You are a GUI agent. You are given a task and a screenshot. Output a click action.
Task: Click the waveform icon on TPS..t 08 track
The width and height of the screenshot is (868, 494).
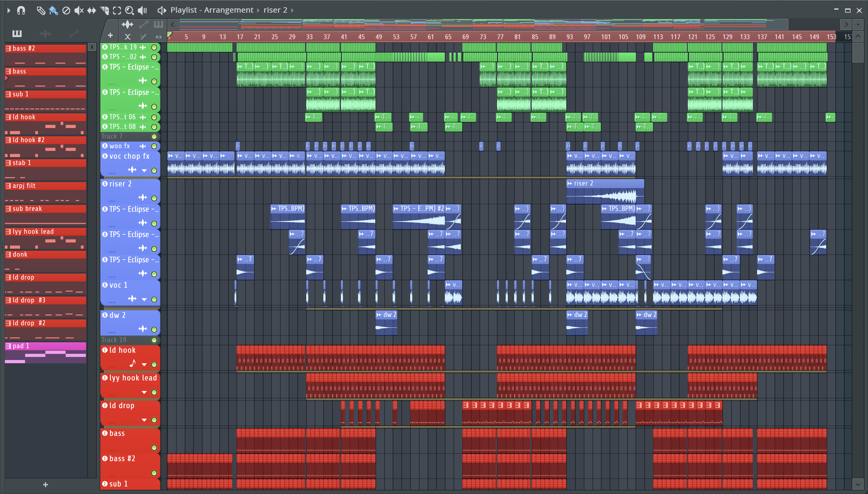(143, 127)
